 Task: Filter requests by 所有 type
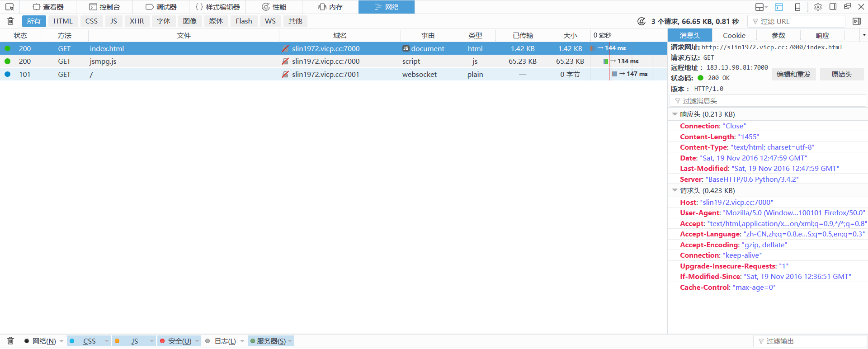(33, 21)
